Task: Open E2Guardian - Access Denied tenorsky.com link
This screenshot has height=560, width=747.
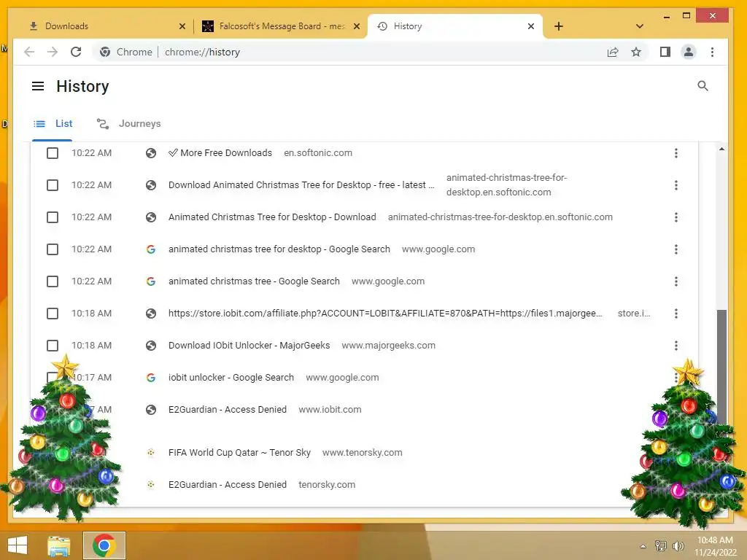Action: 228,485
